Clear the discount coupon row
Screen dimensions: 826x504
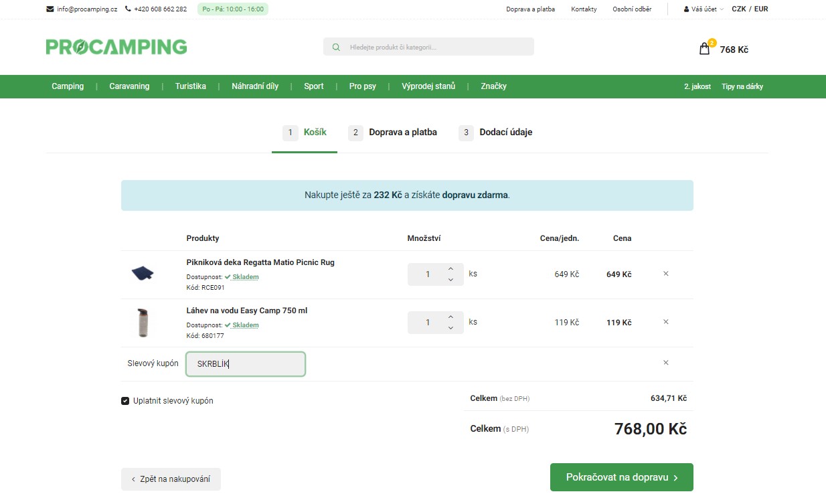click(666, 363)
